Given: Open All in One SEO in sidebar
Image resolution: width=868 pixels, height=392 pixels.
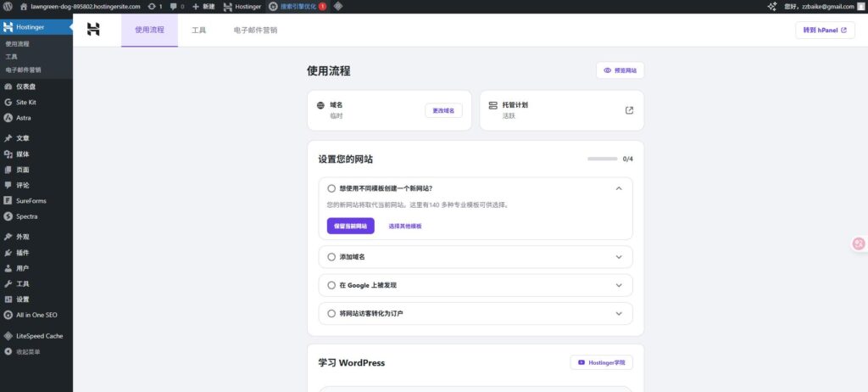Looking at the screenshot, I should point(36,315).
